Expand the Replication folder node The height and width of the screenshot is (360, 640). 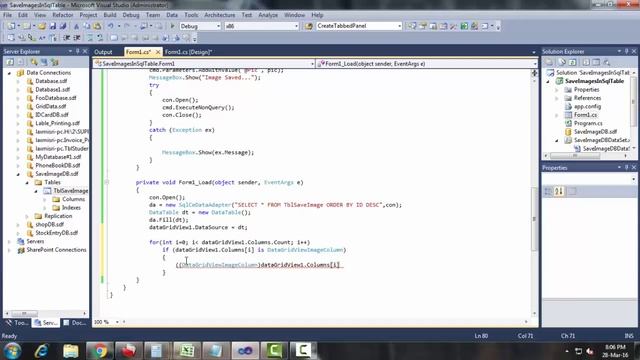[x=27, y=216]
